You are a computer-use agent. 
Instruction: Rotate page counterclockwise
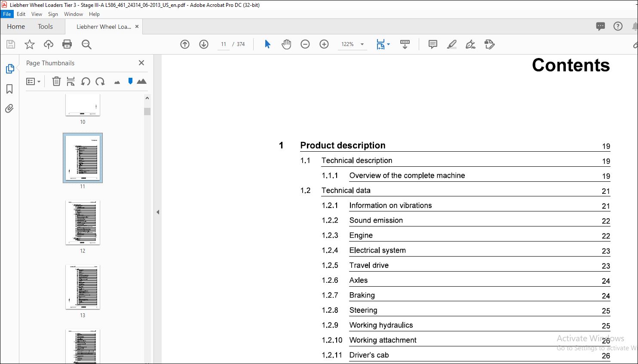click(86, 81)
